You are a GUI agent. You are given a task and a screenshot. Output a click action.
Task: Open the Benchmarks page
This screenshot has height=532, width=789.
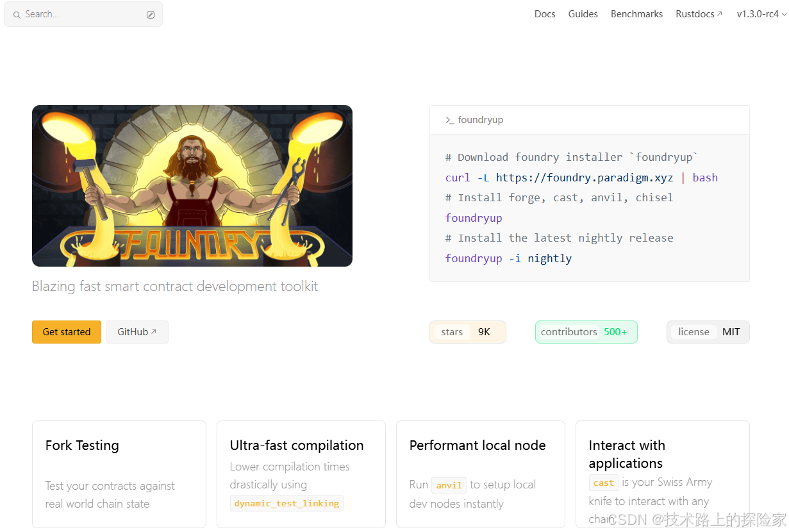[636, 14]
